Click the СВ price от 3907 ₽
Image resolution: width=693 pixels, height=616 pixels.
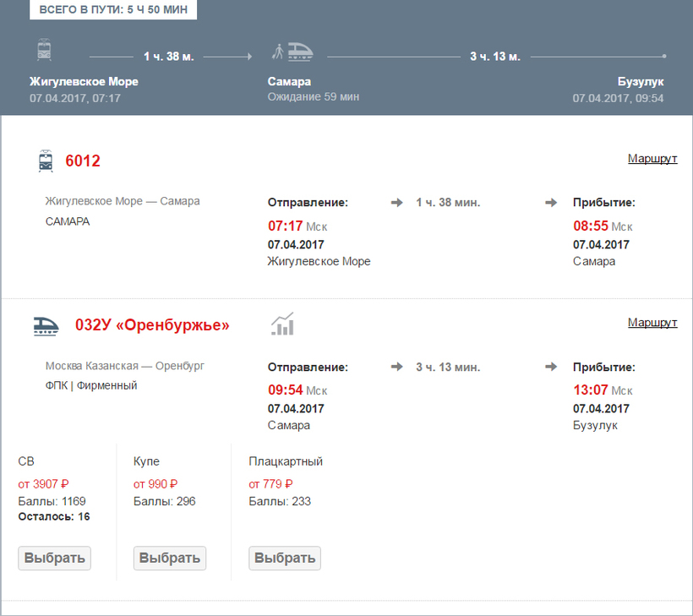pyautogui.click(x=43, y=484)
